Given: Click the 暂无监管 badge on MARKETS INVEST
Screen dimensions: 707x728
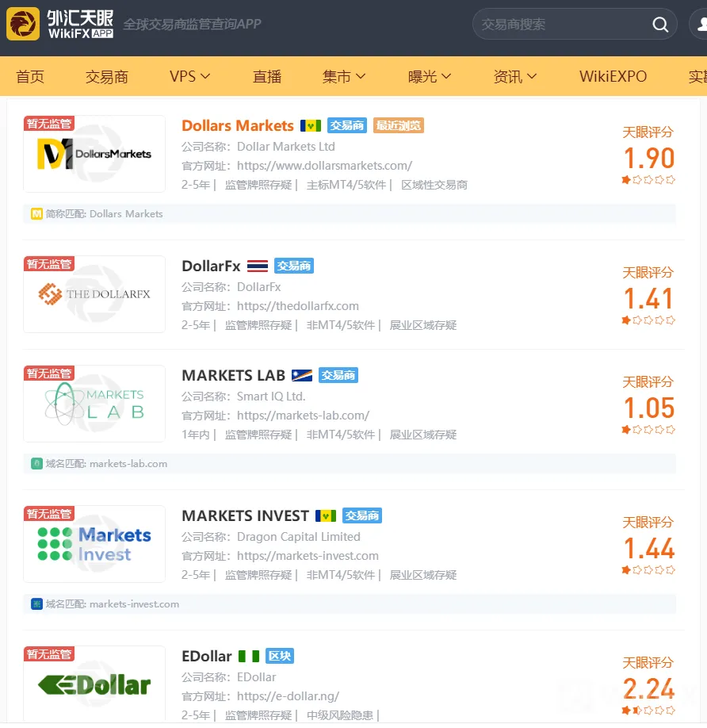Looking at the screenshot, I should point(49,514).
